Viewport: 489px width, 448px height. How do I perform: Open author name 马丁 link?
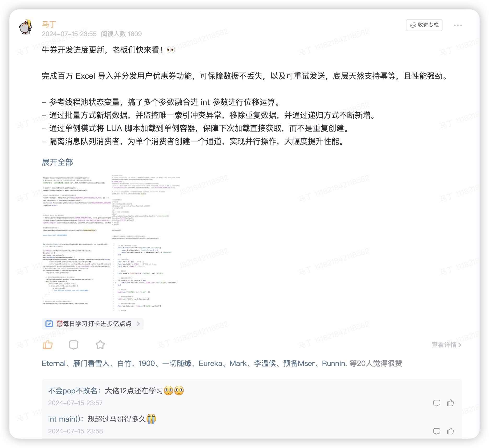click(49, 24)
